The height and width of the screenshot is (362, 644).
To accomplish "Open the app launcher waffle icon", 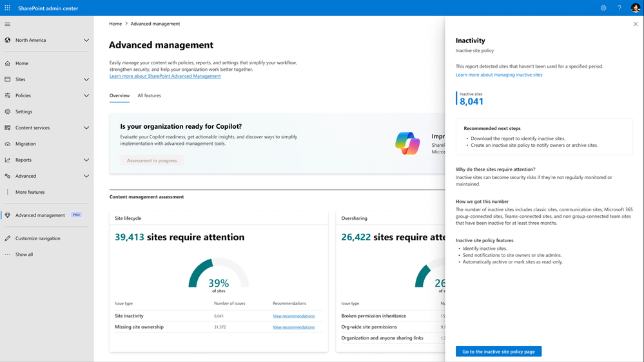I will [x=7, y=8].
